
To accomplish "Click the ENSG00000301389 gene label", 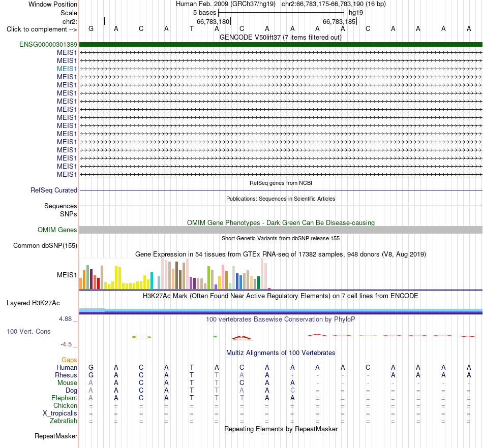I will pyautogui.click(x=48, y=45).
